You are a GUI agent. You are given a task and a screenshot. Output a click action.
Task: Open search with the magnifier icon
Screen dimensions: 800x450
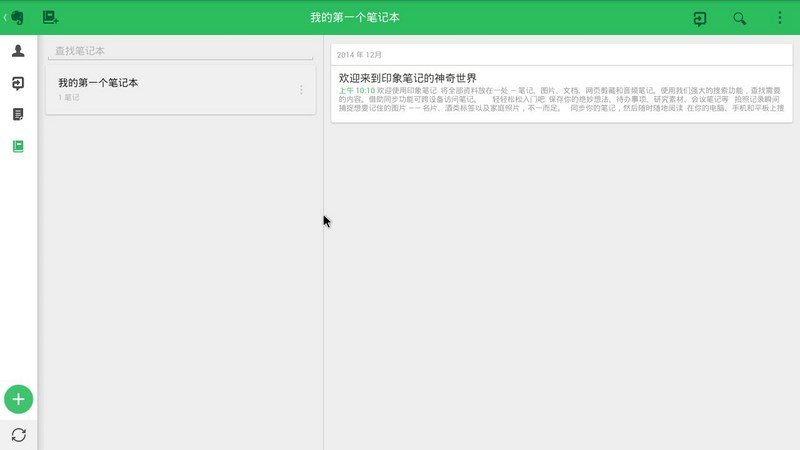click(x=740, y=18)
